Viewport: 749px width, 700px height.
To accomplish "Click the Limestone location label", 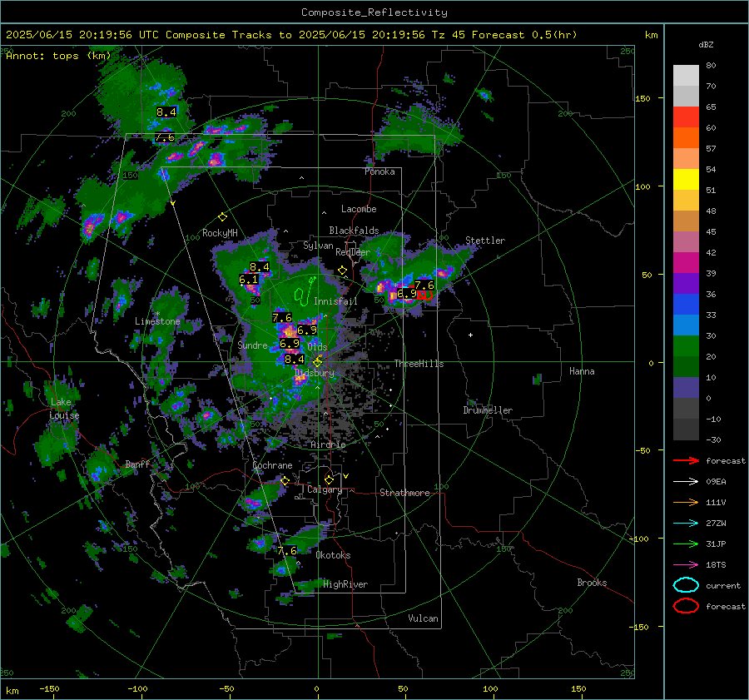I will tap(157, 321).
